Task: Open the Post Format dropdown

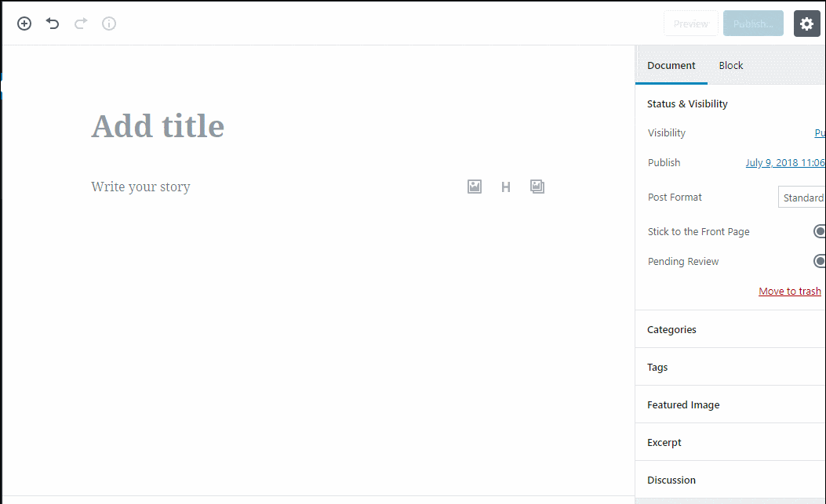Action: tap(804, 197)
